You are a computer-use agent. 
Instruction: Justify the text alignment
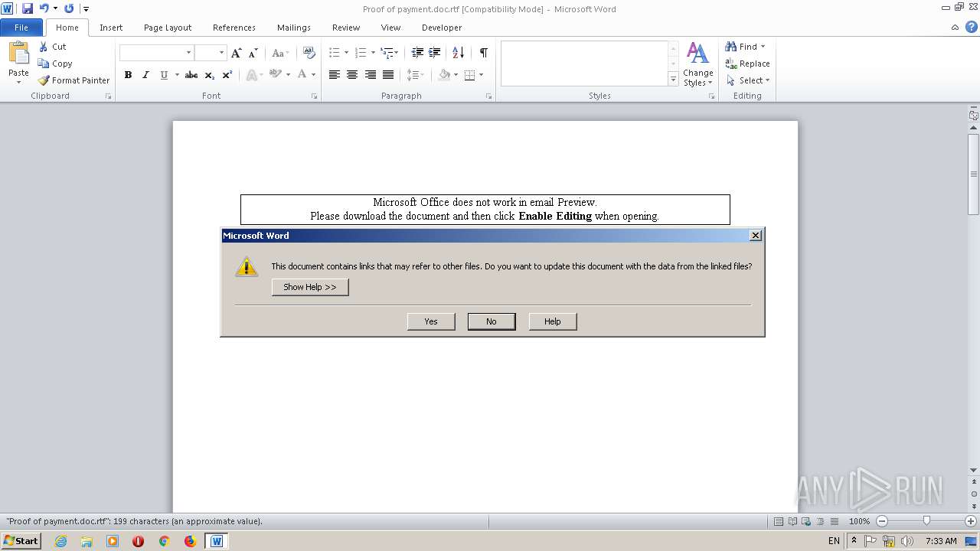click(x=388, y=75)
